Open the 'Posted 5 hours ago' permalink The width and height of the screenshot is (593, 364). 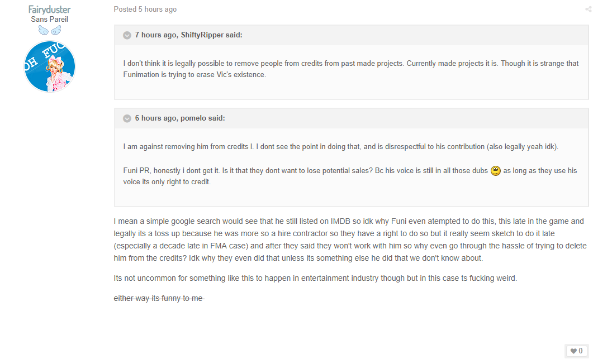coord(145,9)
